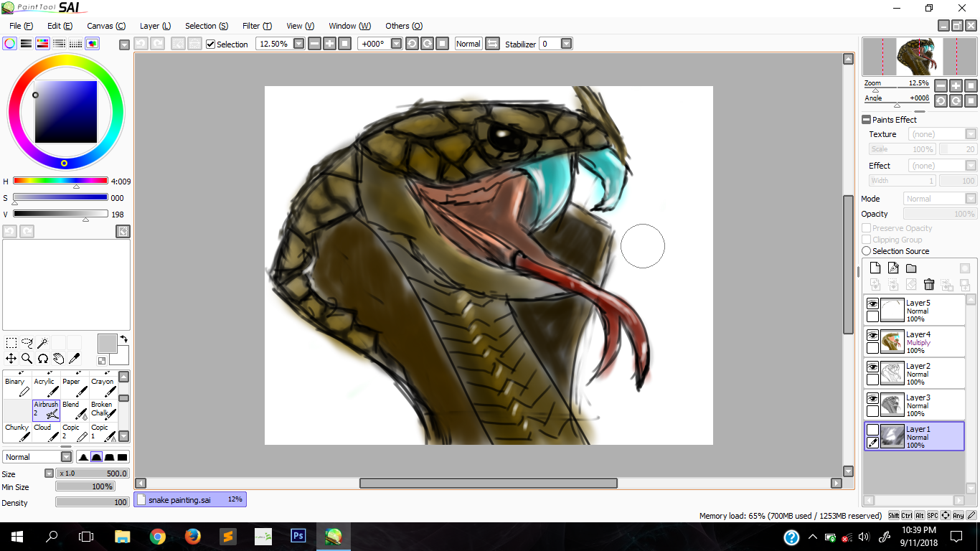Activate the Move layer tool
Image resolution: width=980 pixels, height=551 pixels.
click(x=11, y=359)
